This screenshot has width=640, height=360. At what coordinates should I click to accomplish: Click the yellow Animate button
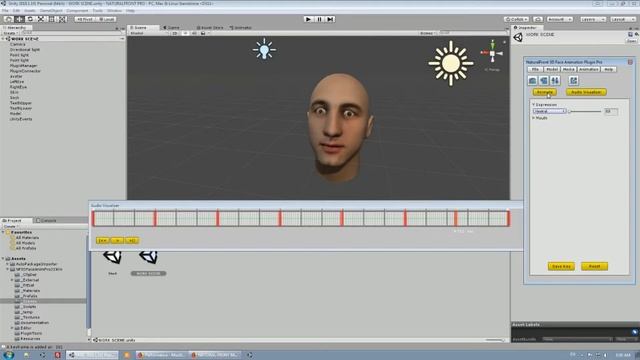pos(544,92)
